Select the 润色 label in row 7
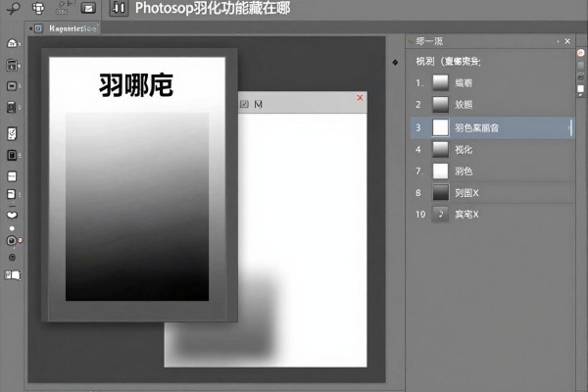The width and height of the screenshot is (588, 392). click(464, 171)
